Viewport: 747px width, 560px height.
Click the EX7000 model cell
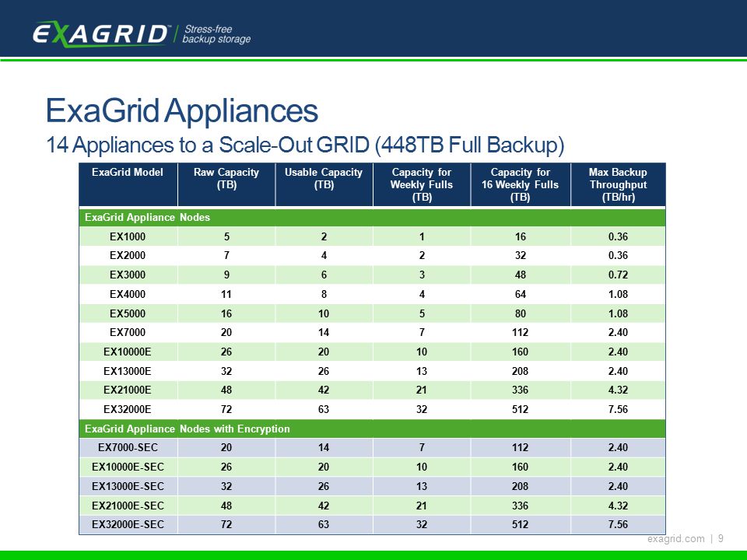click(128, 332)
